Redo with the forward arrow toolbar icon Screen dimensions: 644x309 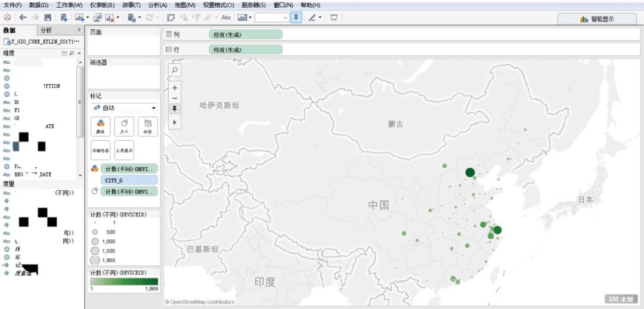pyautogui.click(x=35, y=18)
